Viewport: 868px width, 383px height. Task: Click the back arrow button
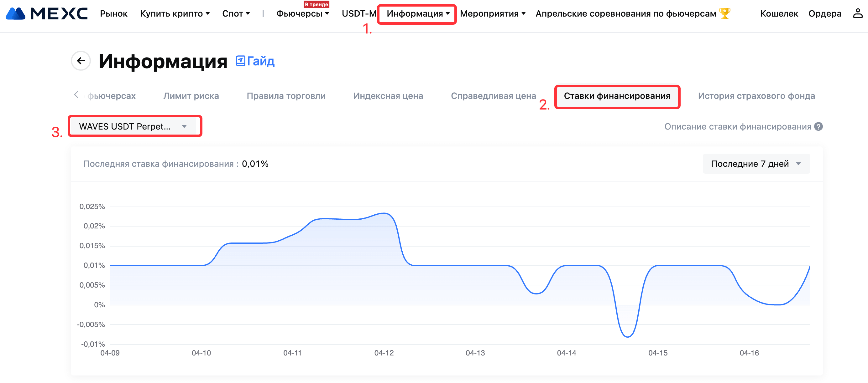tap(81, 61)
